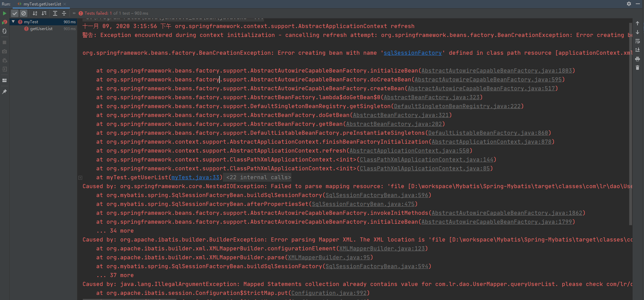644x300 pixels.
Task: Click the Stop process square icon
Action: click(x=4, y=42)
